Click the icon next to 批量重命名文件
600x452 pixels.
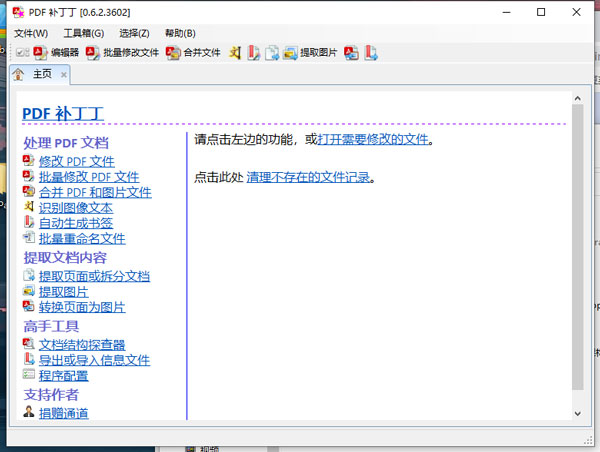pyautogui.click(x=29, y=239)
